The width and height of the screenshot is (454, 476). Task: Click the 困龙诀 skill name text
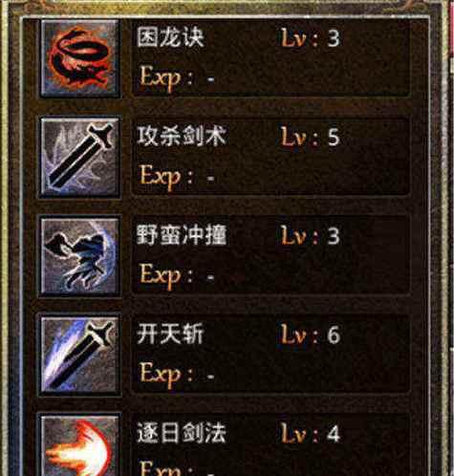click(170, 37)
